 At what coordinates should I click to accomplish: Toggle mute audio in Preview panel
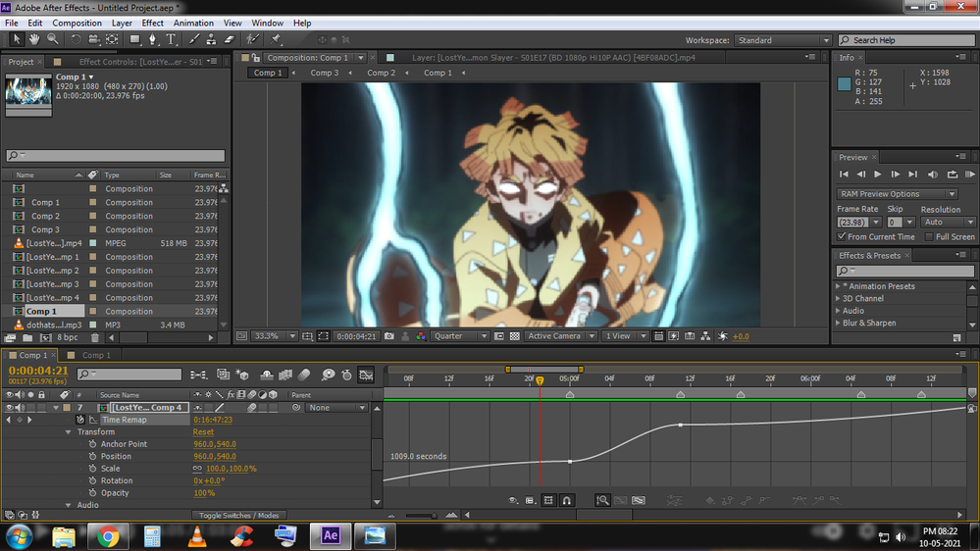click(933, 175)
